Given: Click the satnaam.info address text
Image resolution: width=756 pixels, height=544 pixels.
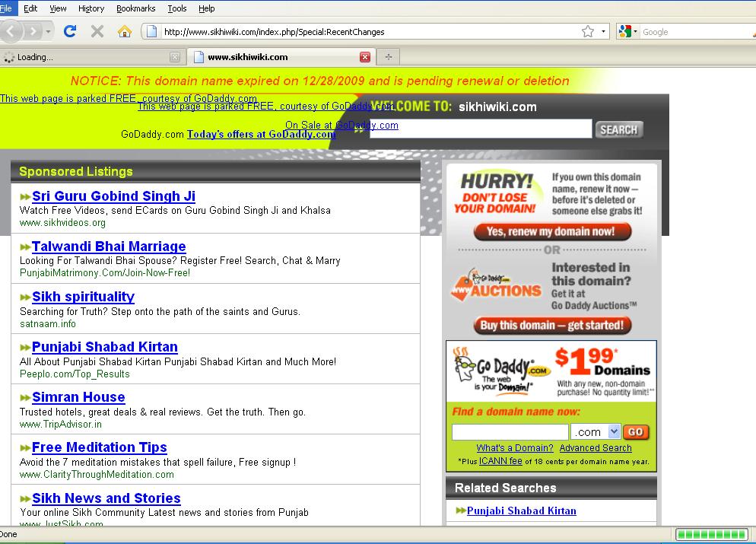Looking at the screenshot, I should pyautogui.click(x=48, y=323).
